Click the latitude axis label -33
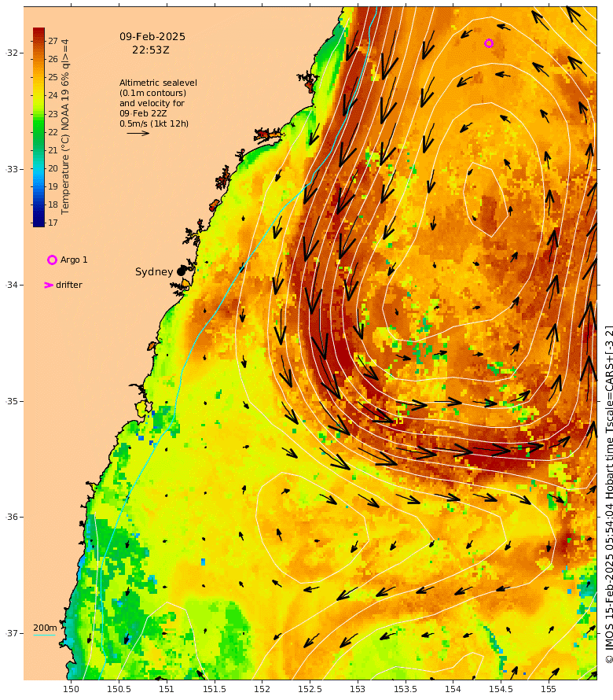 coord(12,169)
